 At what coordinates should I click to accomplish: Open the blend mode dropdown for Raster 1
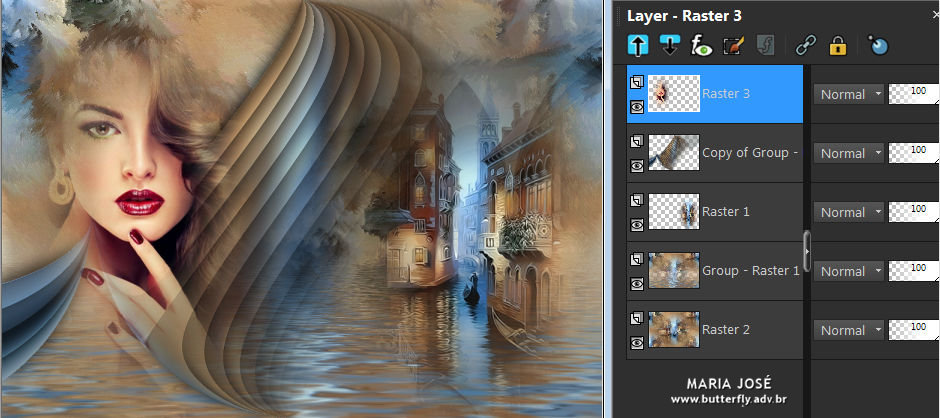point(848,212)
